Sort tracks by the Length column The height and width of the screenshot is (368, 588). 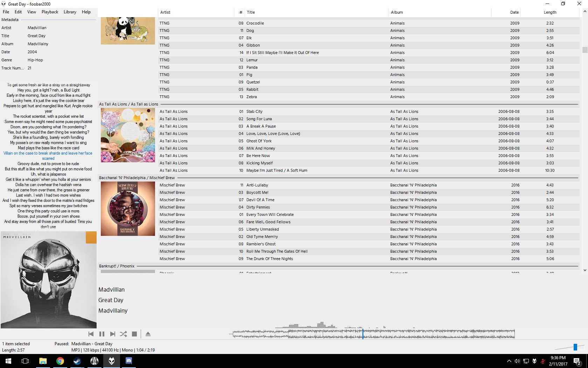[549, 12]
